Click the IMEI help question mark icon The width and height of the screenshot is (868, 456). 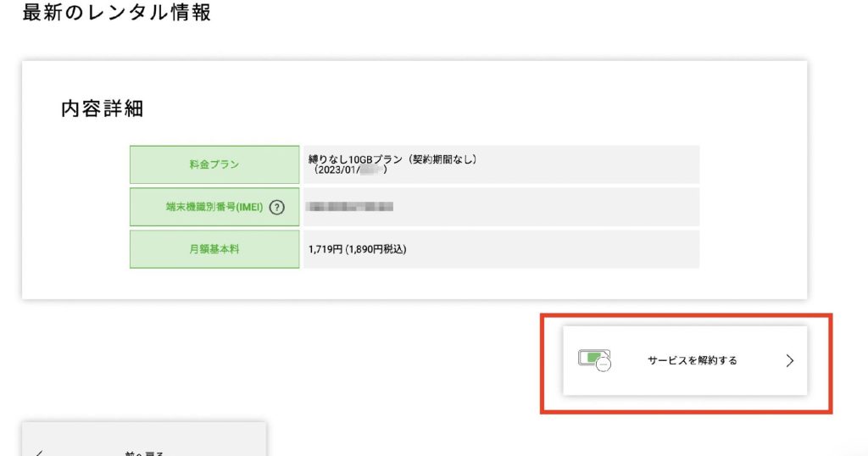tap(277, 208)
